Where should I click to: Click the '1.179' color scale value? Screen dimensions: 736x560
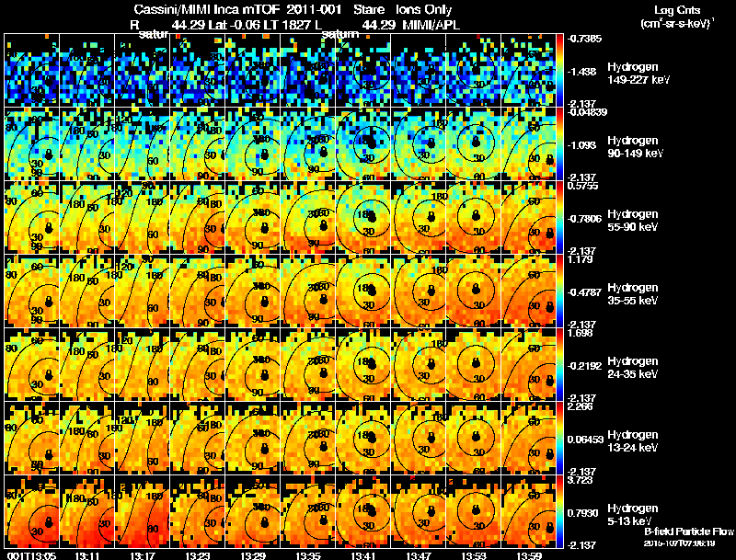pos(581,259)
